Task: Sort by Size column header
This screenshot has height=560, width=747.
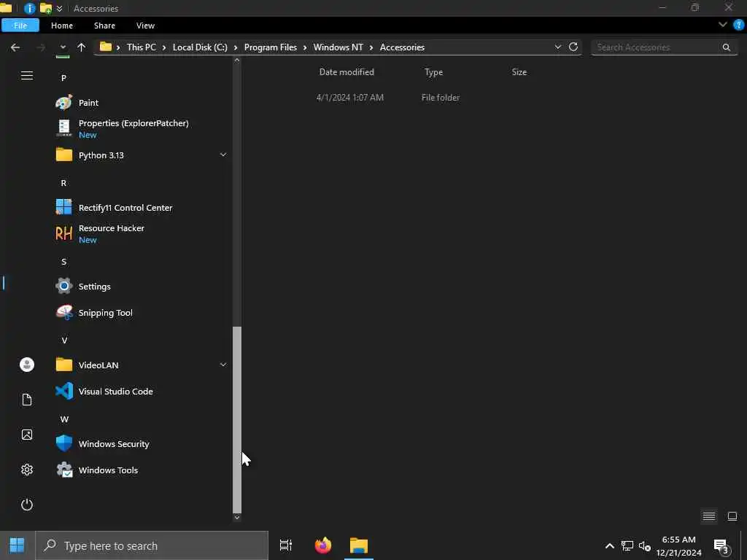Action: 519,72
